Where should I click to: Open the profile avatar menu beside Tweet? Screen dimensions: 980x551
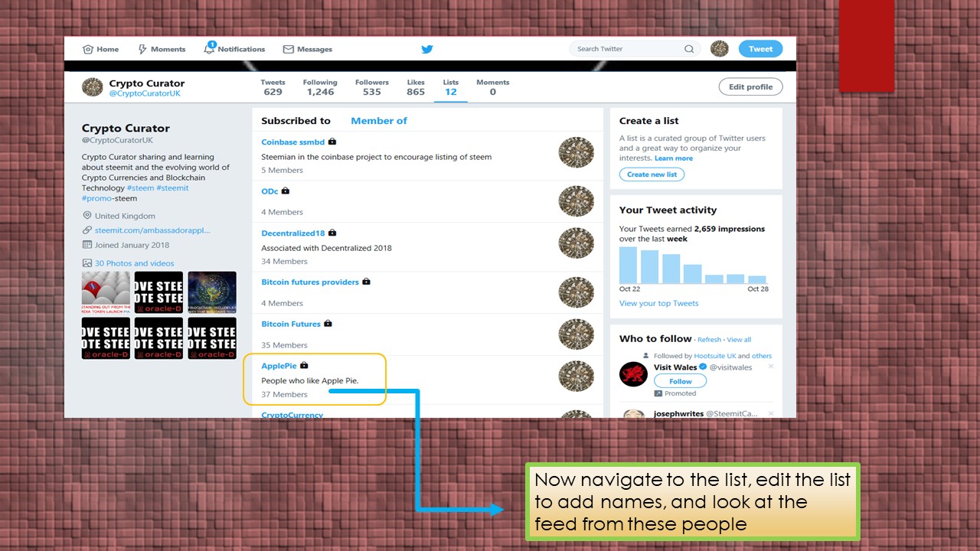point(720,49)
